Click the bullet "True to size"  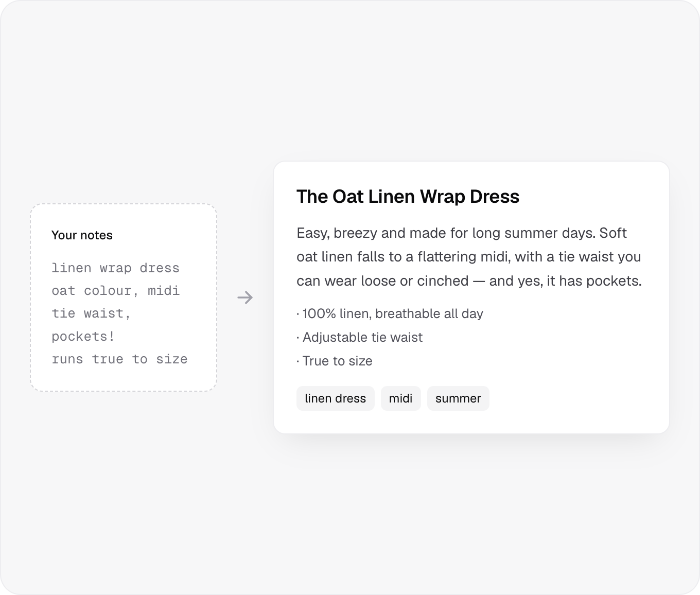(335, 361)
